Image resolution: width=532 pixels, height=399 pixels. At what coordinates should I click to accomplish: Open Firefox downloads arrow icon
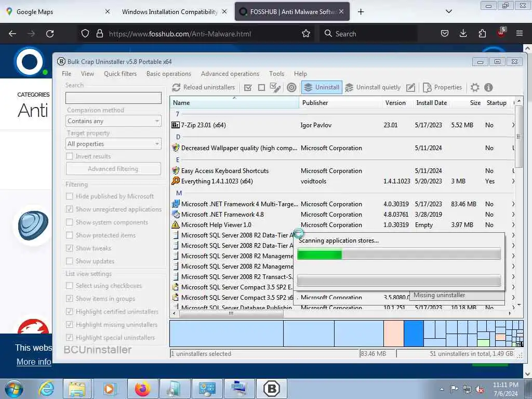tap(463, 33)
